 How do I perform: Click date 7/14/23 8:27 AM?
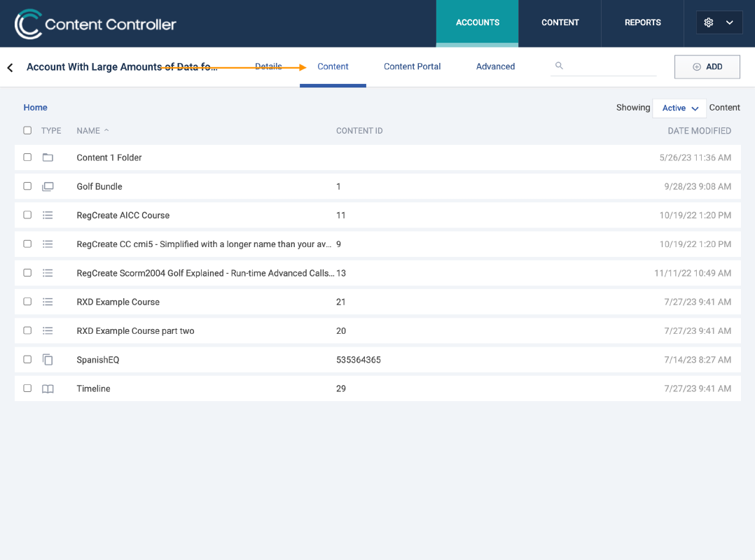tap(698, 360)
